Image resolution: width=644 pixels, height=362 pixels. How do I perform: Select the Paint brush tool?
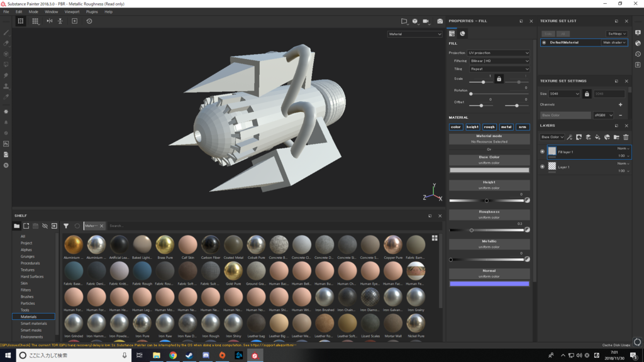(6, 33)
